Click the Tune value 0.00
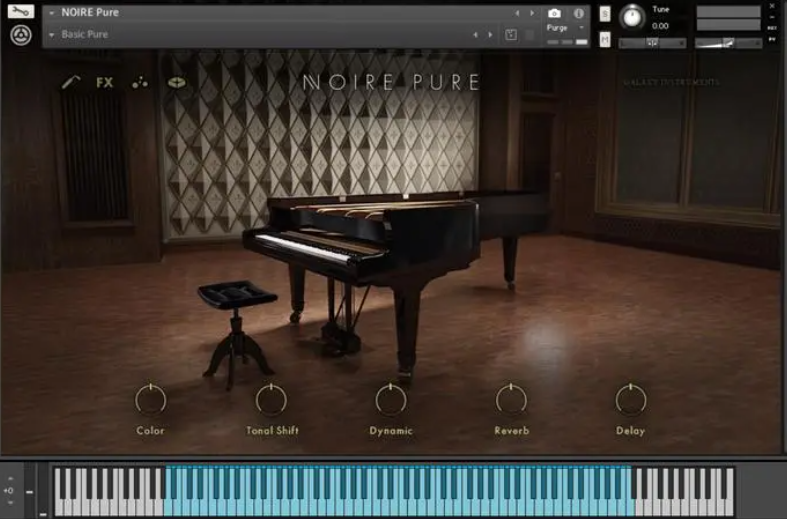This screenshot has height=519, width=787. pyautogui.click(x=661, y=26)
